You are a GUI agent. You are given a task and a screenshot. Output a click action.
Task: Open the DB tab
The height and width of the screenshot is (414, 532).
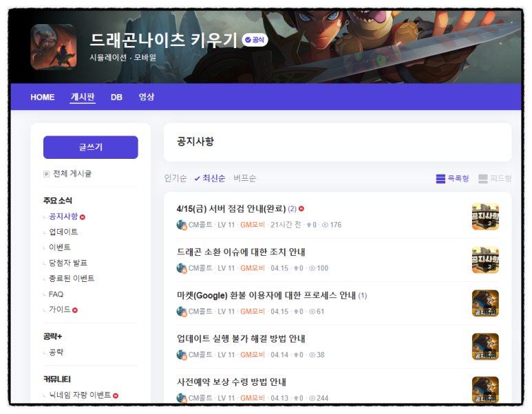[x=116, y=97]
